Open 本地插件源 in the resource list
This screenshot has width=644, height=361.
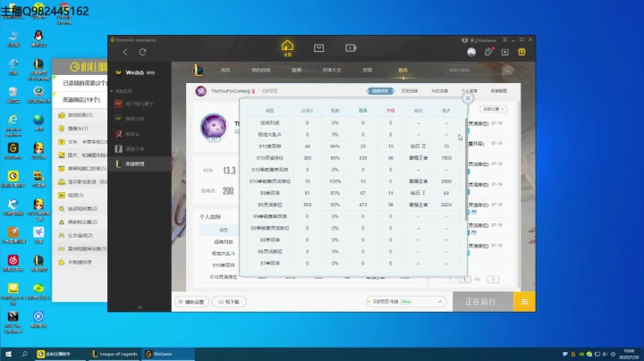coord(80,262)
